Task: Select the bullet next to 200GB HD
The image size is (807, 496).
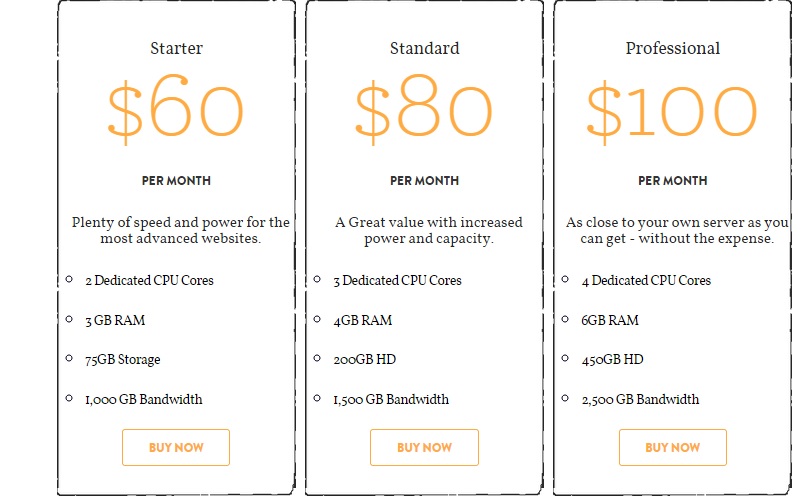Action: tap(317, 358)
